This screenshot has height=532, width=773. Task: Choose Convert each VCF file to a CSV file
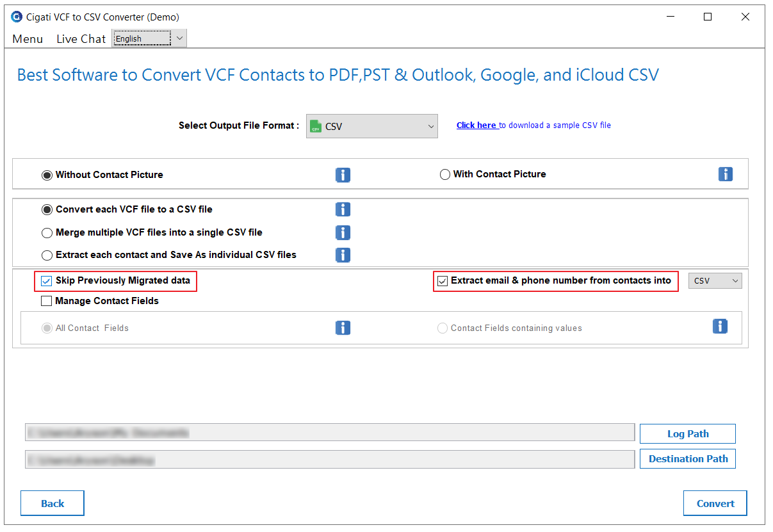pos(47,209)
